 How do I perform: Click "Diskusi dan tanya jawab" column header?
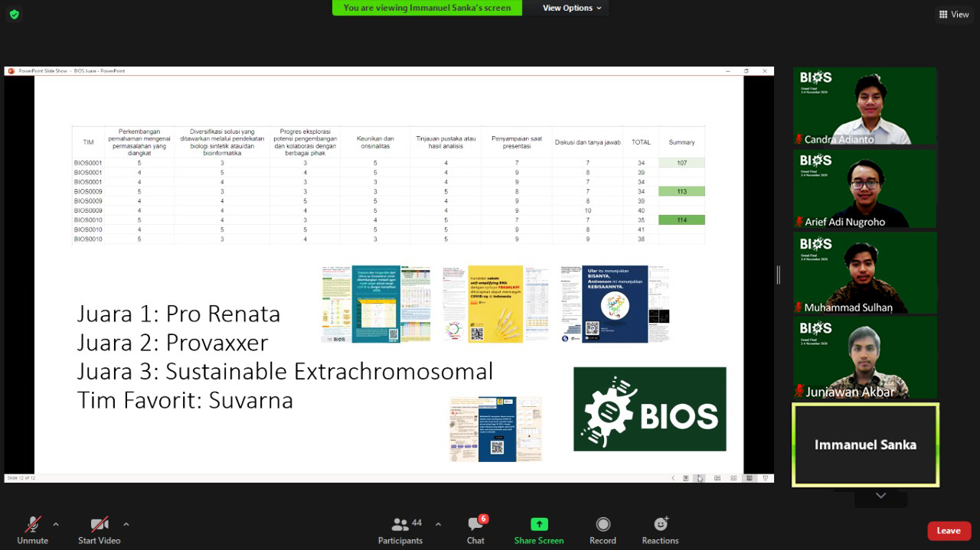[x=587, y=142]
